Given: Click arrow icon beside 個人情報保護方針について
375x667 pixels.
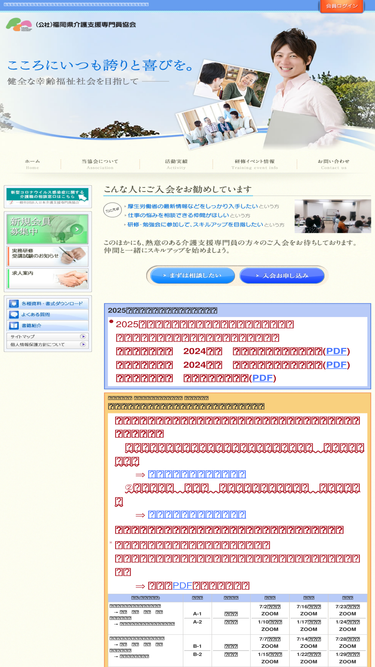Looking at the screenshot, I should 83,345.
